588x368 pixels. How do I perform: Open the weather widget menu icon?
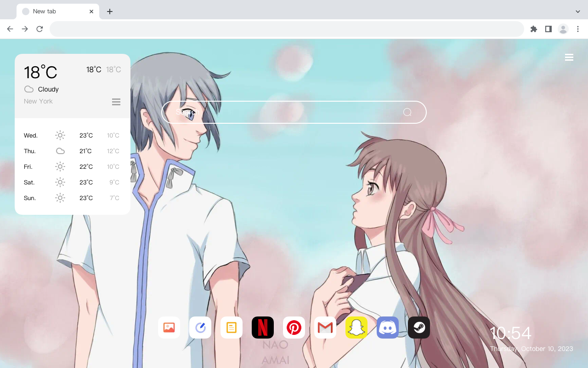(116, 102)
